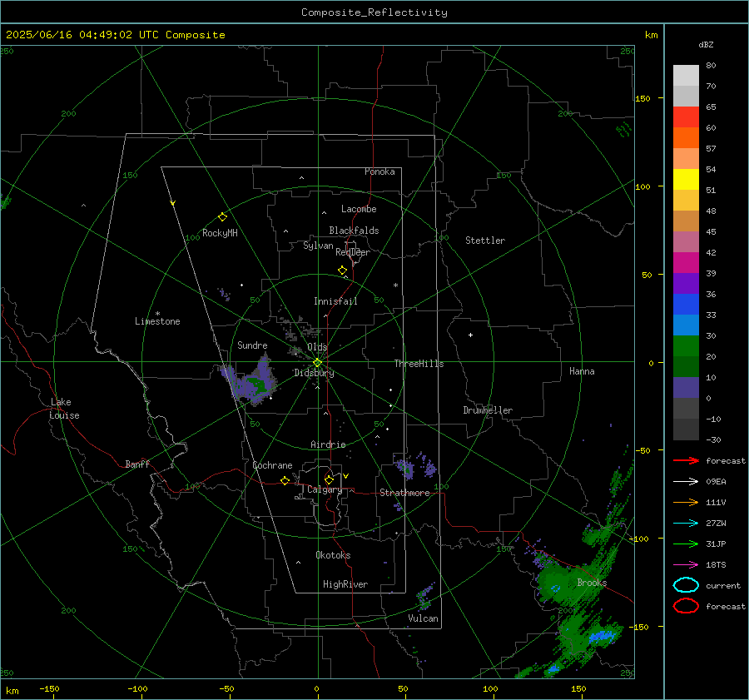The image size is (749, 700).
Task: Click the purple echo cluster above Strathmore
Action: tap(405, 468)
